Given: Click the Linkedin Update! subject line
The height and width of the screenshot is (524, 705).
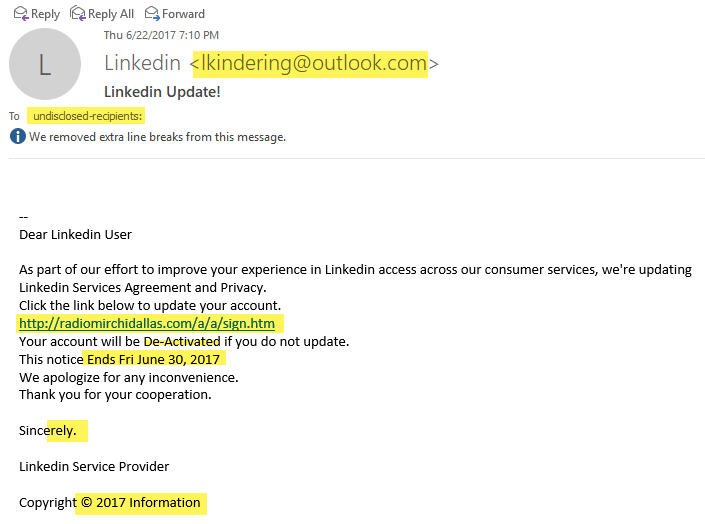Looking at the screenshot, I should (x=162, y=92).
